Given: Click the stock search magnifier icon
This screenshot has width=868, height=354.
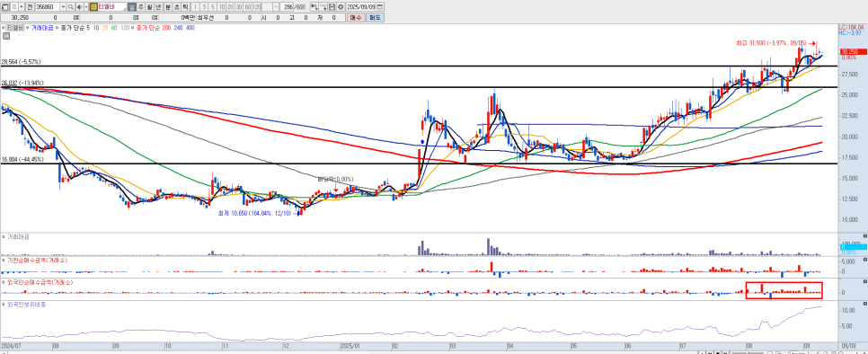Looking at the screenshot, I should coord(71,6).
